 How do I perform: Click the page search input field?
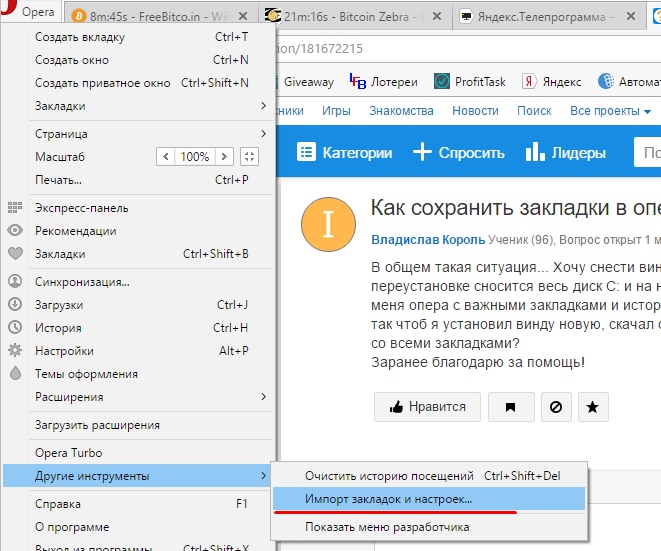pyautogui.click(x=648, y=152)
